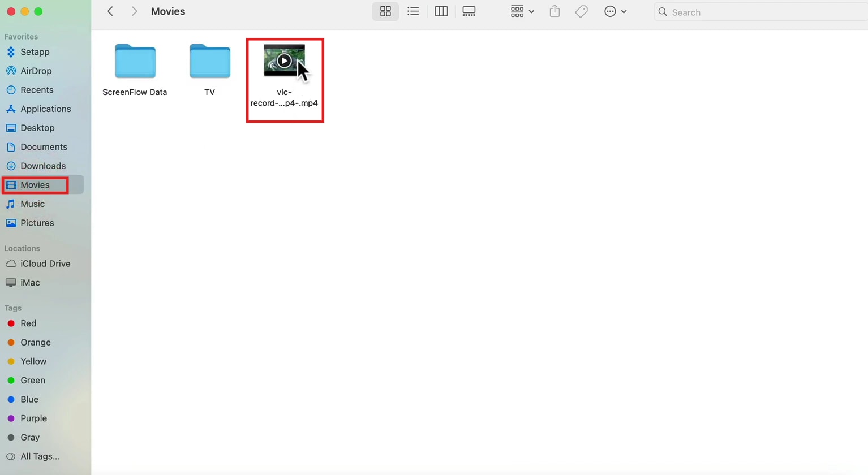
Task: Click the Edit Tags toolbar icon
Action: (581, 11)
